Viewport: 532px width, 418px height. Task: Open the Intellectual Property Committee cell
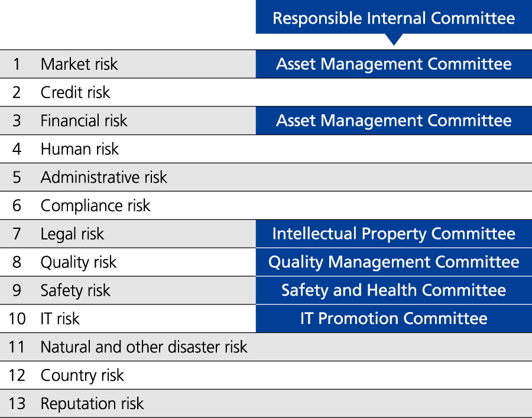(394, 234)
